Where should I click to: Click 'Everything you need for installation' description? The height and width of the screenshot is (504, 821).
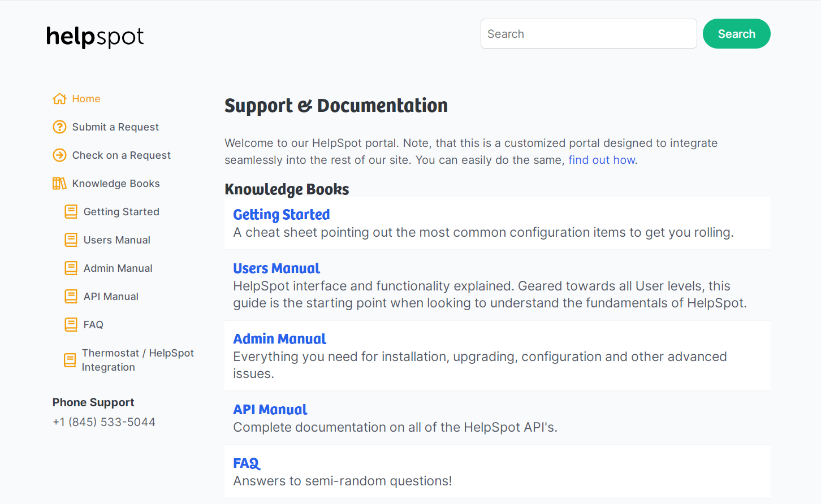pos(480,365)
